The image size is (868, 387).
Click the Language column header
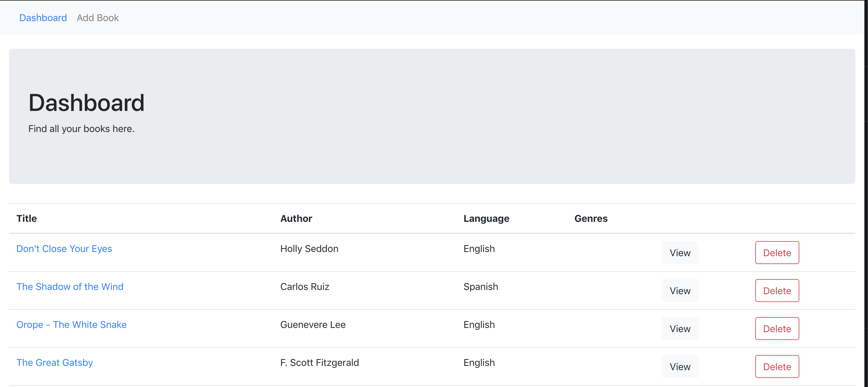click(x=486, y=219)
